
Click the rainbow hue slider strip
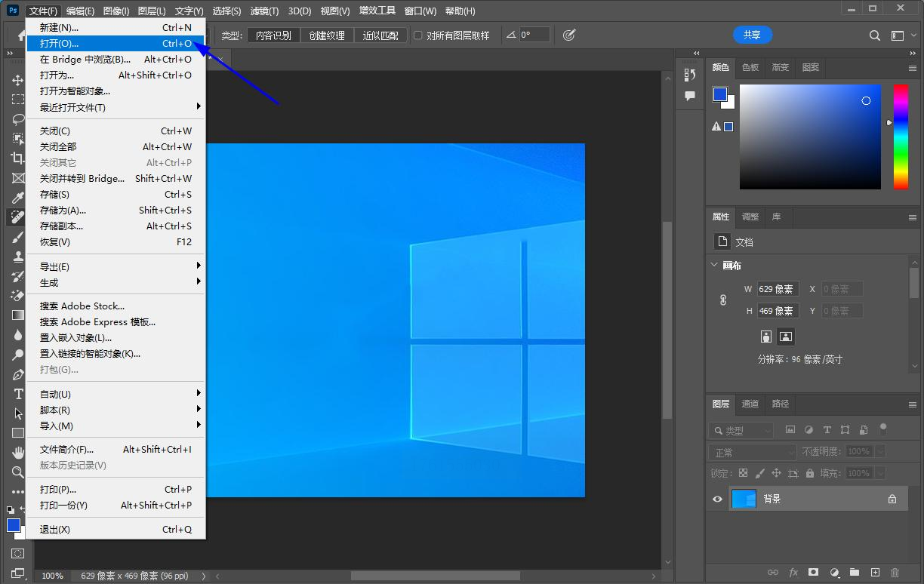[901, 136]
